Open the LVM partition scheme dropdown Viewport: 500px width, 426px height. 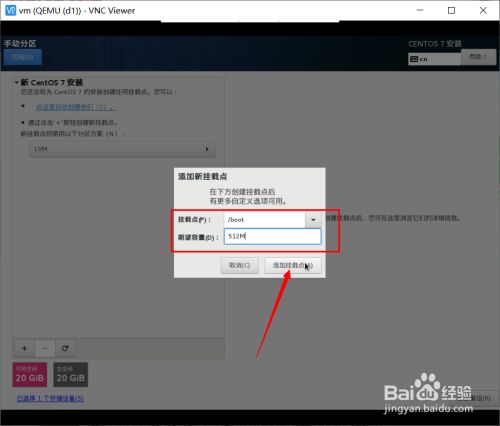point(122,149)
